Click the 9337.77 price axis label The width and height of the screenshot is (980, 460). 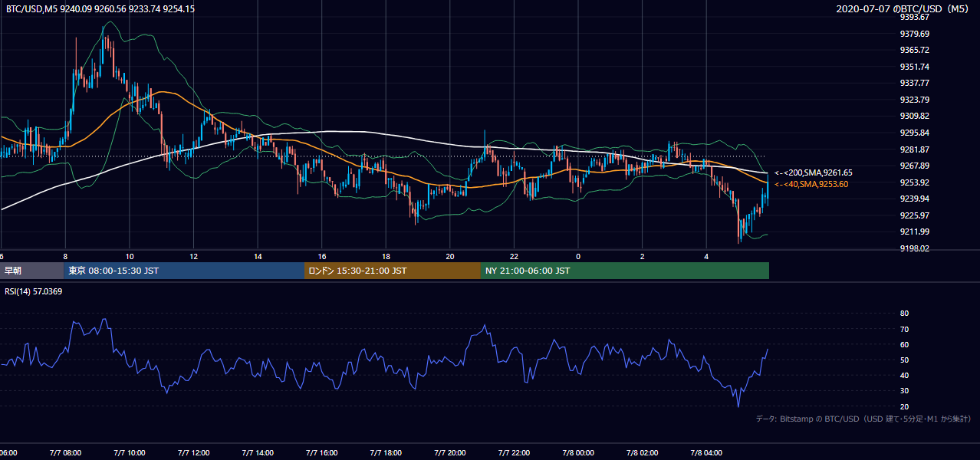click(914, 83)
